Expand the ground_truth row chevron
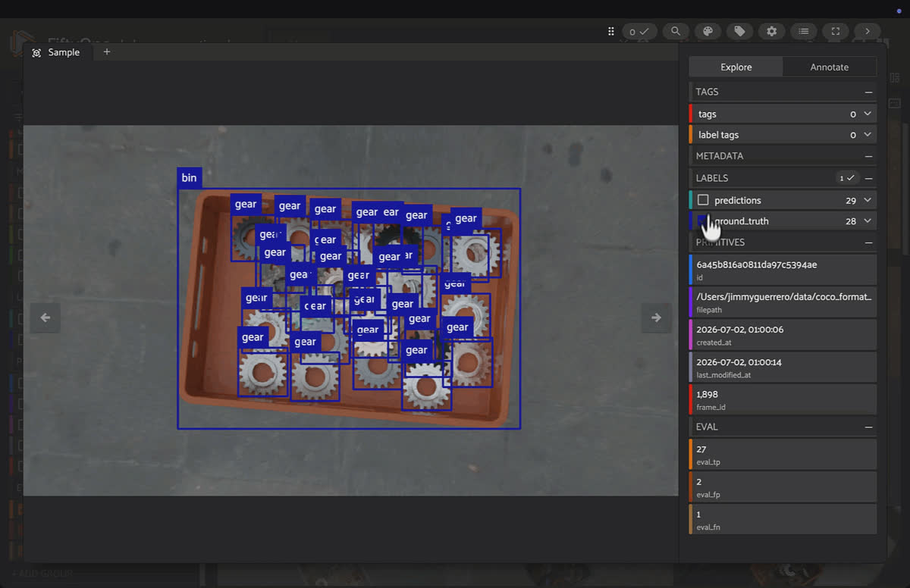 [868, 221]
